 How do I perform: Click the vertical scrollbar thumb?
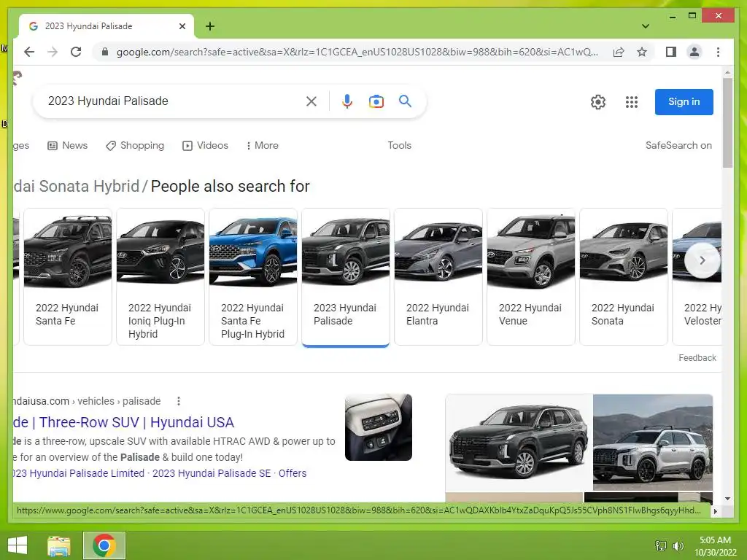pos(727,122)
